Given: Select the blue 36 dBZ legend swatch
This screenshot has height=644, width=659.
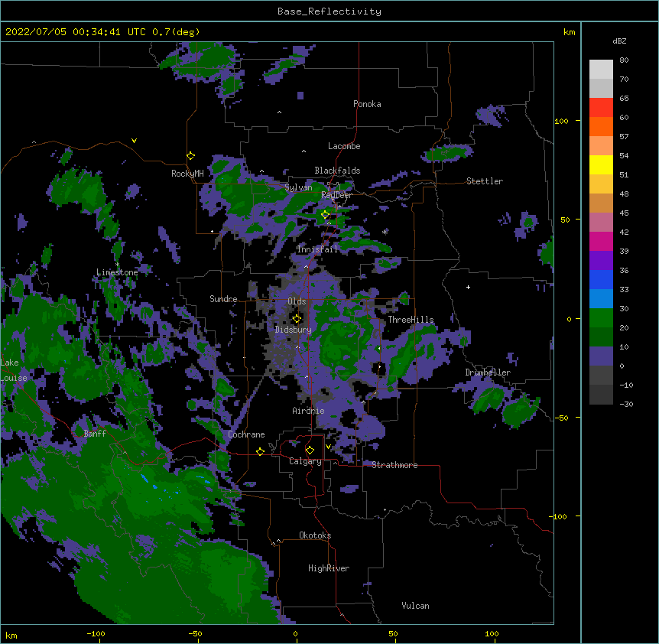Looking at the screenshot, I should 601,279.
